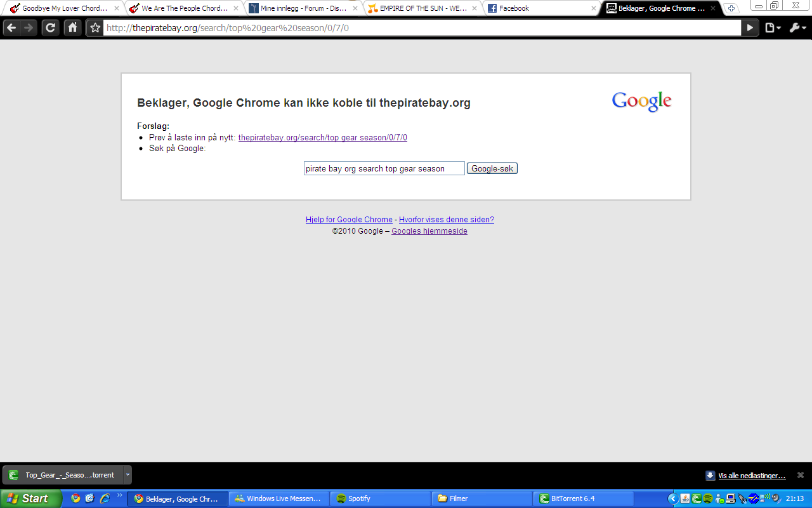Click Beklager Google Chrome taskbar button

pos(178,498)
